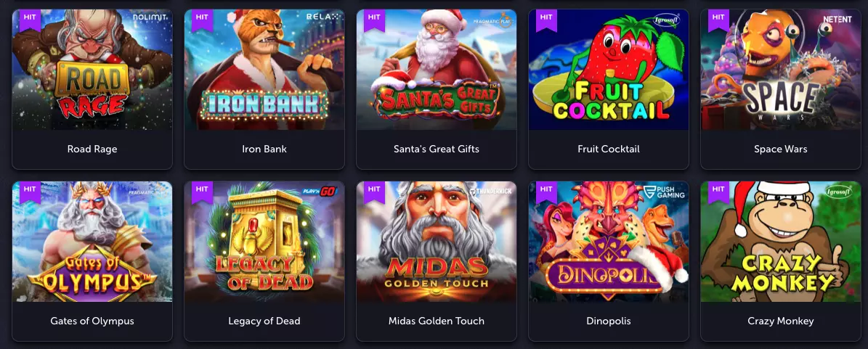Launch the Crazy Monkey game thumbnail

click(x=781, y=242)
